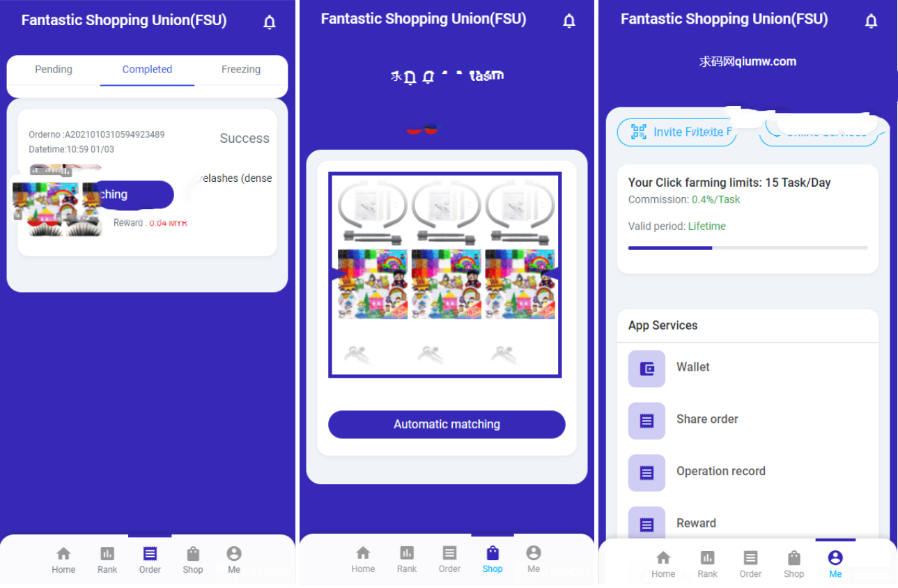Open Rank in the Shop screen navigation

(407, 559)
